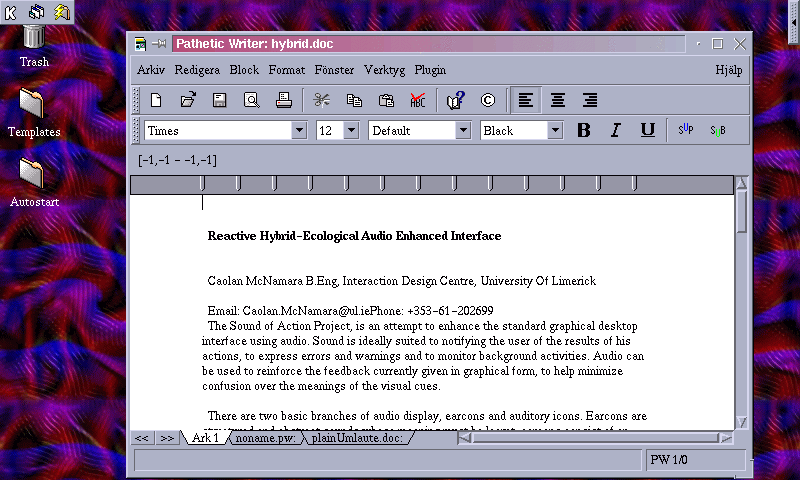Open the Redigera menu
The height and width of the screenshot is (480, 800).
[x=197, y=70]
